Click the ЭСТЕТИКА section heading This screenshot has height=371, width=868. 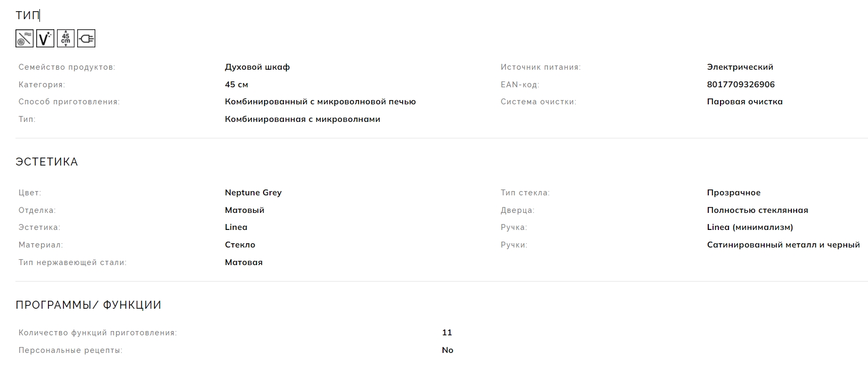[x=47, y=162]
